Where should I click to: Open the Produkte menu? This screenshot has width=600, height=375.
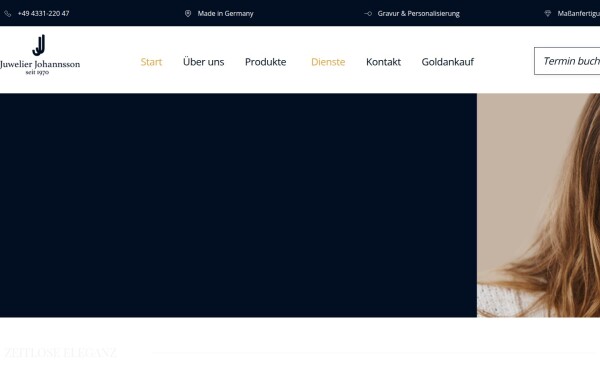coord(266,62)
